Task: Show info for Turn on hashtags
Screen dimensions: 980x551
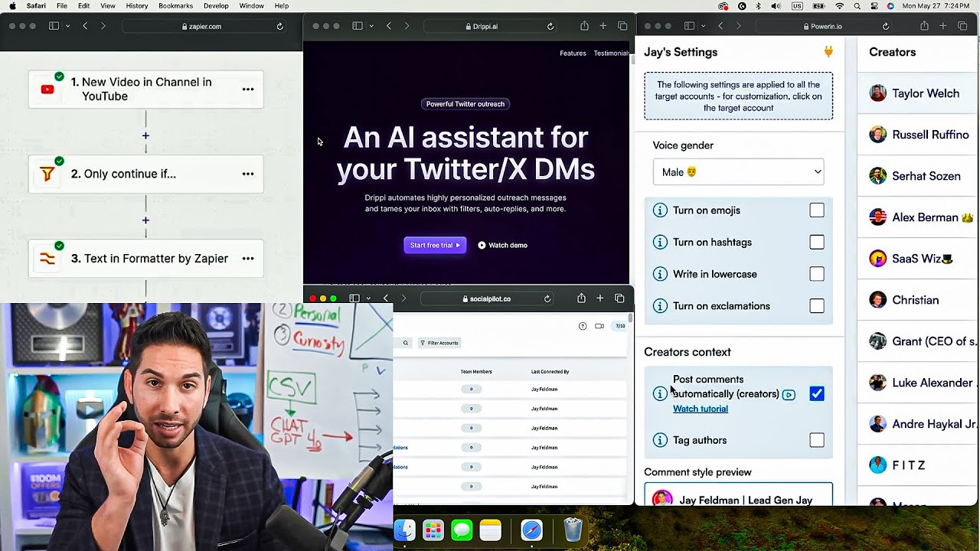Action: tap(660, 243)
